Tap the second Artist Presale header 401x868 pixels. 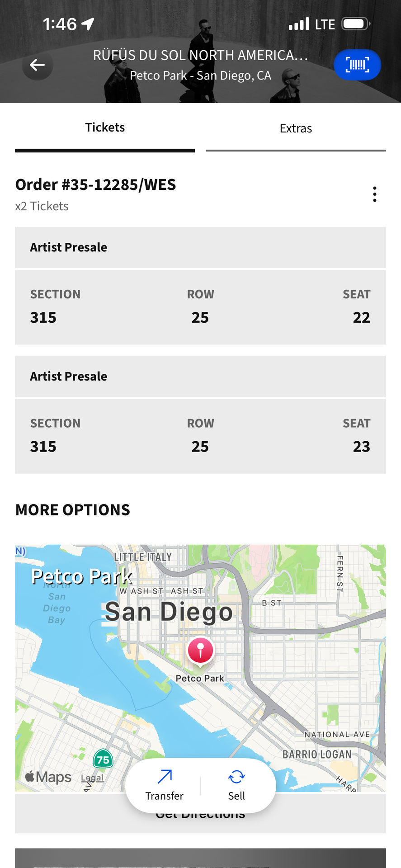pos(200,376)
